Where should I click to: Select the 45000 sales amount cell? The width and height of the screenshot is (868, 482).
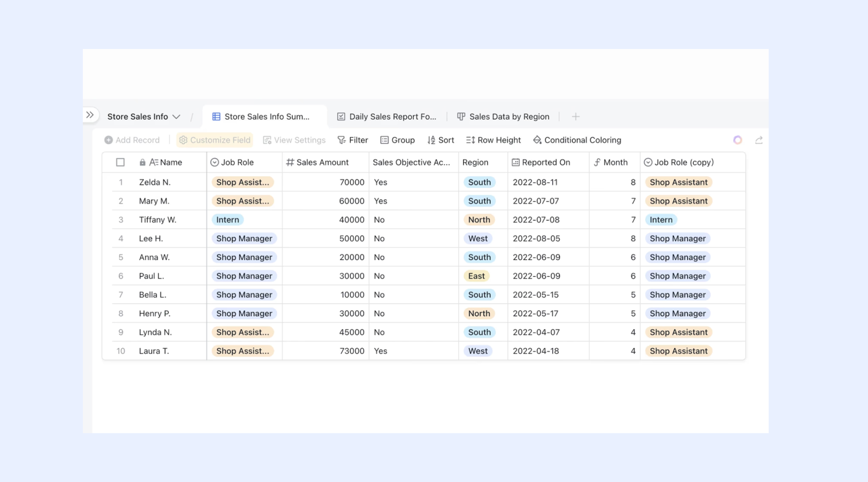tap(325, 332)
